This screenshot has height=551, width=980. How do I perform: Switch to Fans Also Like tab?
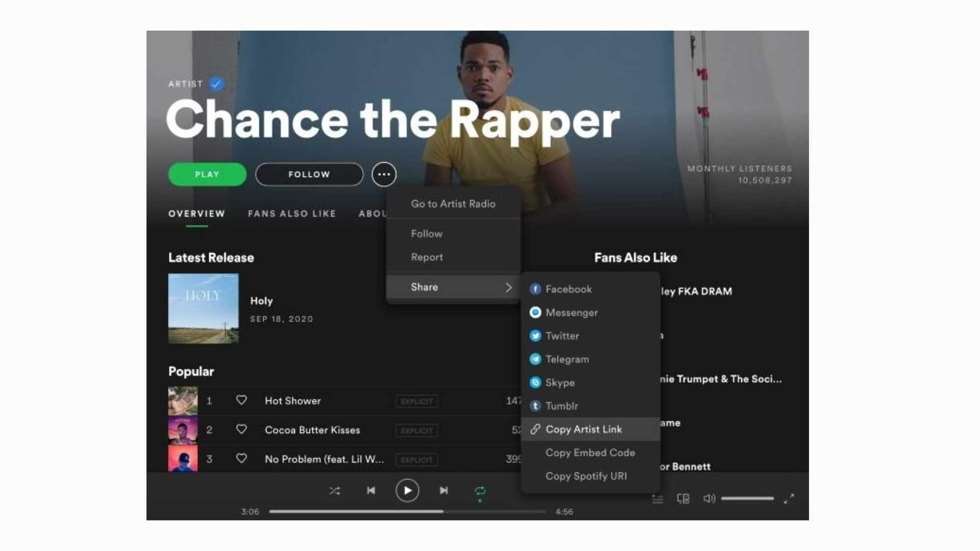coord(291,214)
